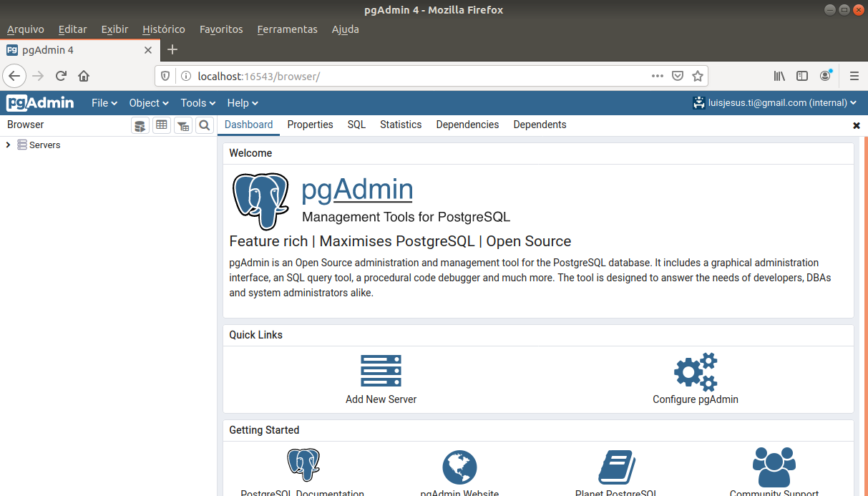Expand the Servers tree node
This screenshot has height=496, width=868.
[x=8, y=145]
